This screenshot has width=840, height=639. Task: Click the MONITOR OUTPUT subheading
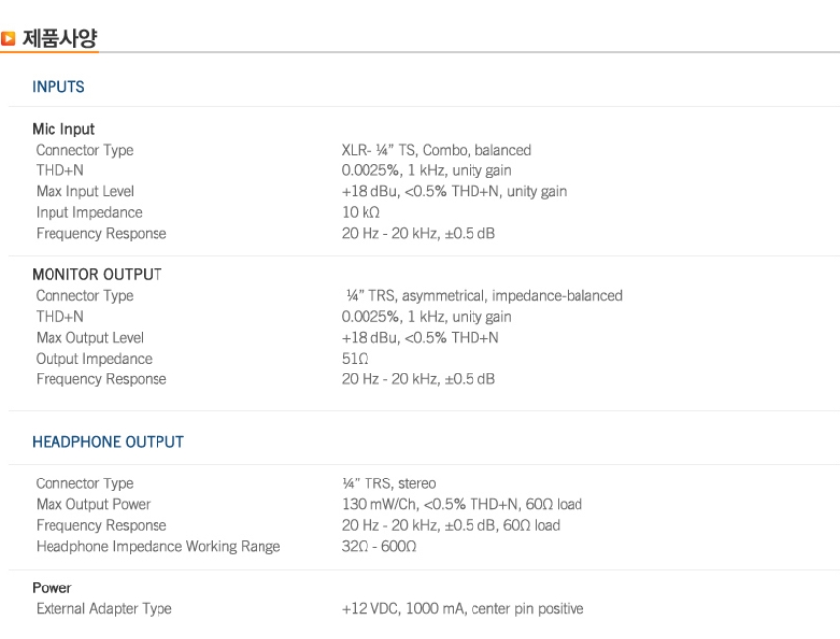click(x=97, y=274)
